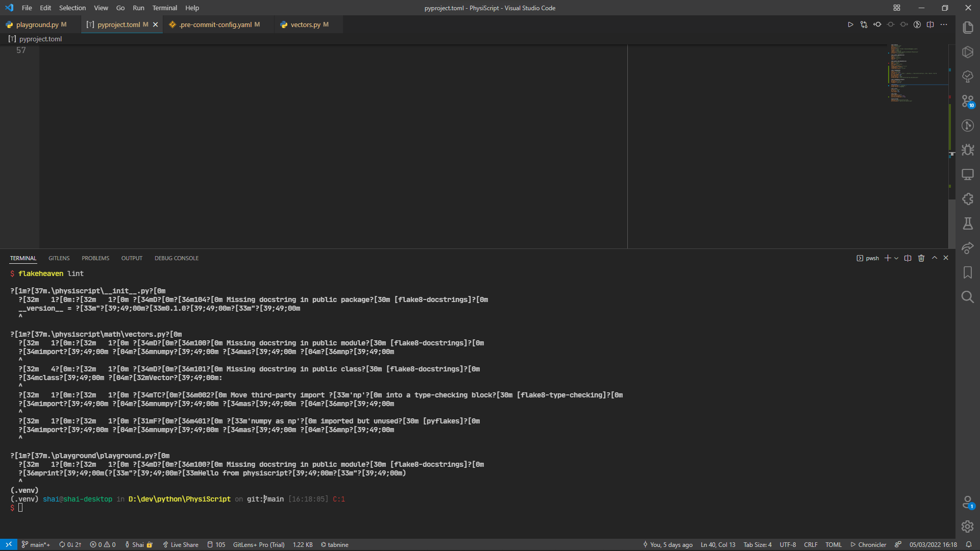Open remote window from status bar corner
The height and width of the screenshot is (551, 980).
[9, 544]
